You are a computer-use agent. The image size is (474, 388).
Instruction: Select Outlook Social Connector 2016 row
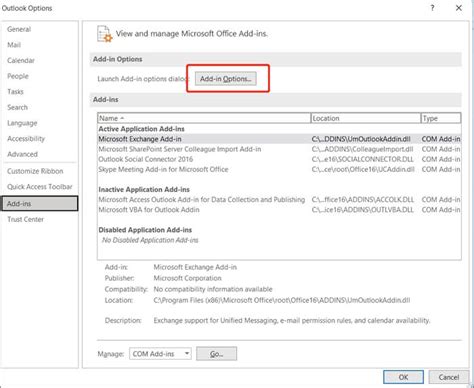tap(279, 159)
